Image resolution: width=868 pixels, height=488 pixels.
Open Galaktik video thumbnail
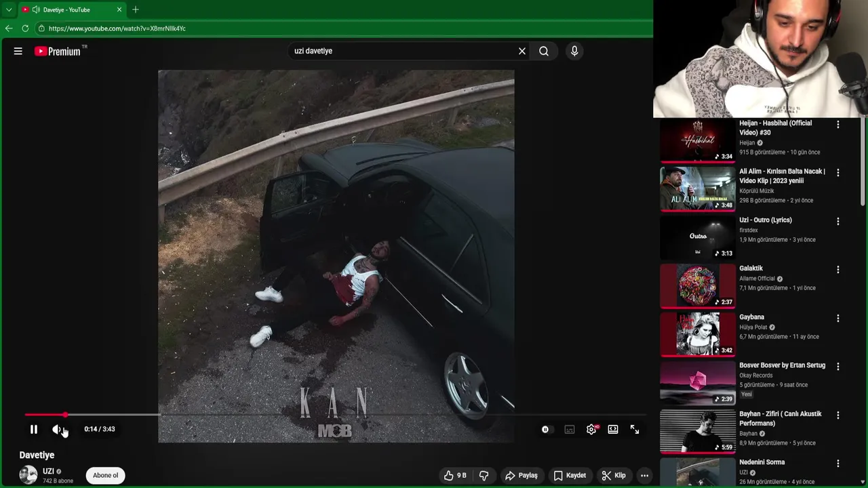698,286
